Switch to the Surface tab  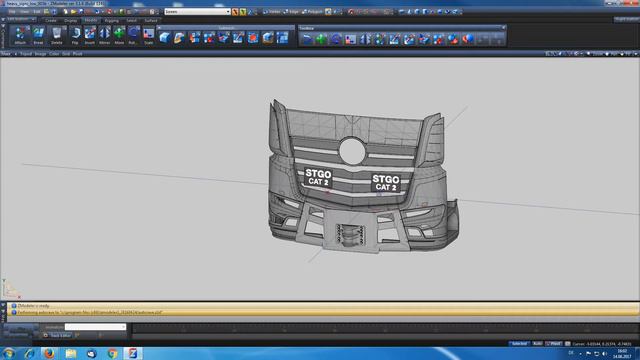[151, 20]
